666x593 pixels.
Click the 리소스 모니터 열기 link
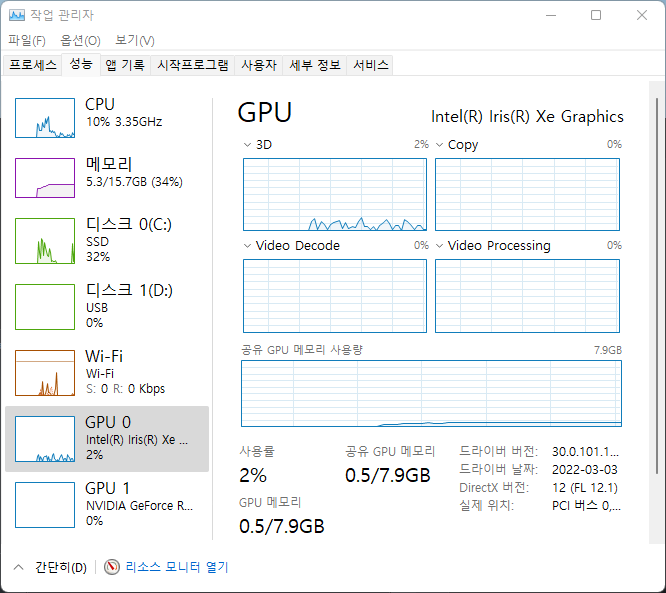[176, 567]
